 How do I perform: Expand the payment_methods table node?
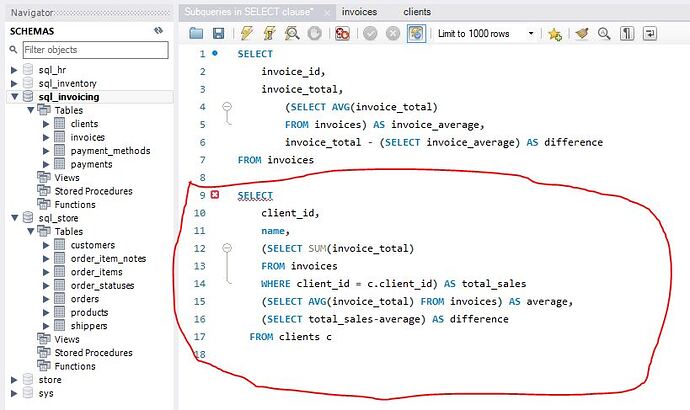46,151
